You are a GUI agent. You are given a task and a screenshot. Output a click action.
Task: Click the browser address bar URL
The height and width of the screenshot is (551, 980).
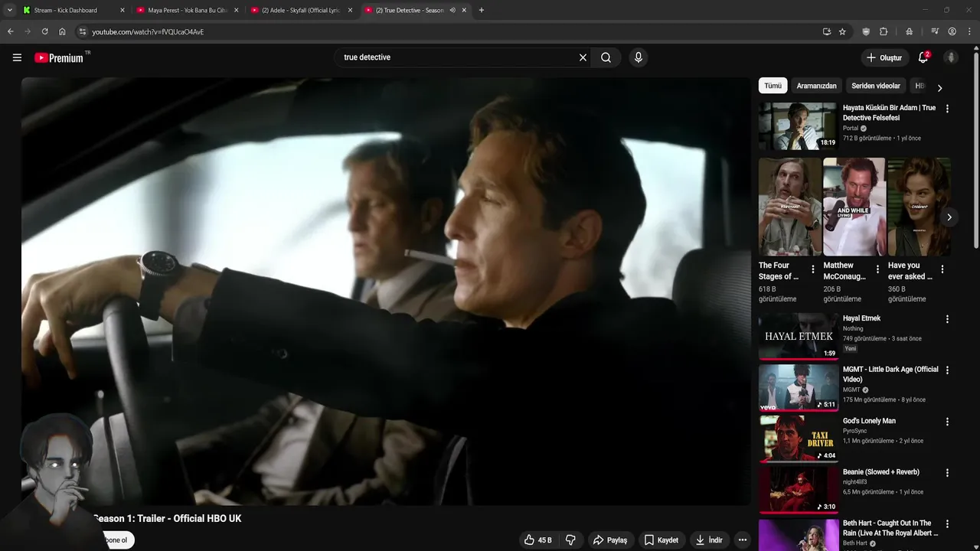(x=148, y=31)
